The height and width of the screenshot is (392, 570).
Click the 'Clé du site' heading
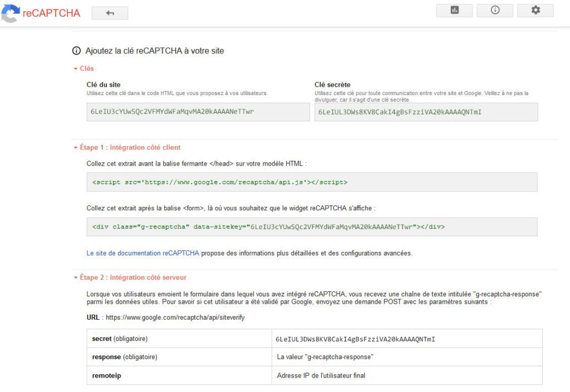click(104, 85)
